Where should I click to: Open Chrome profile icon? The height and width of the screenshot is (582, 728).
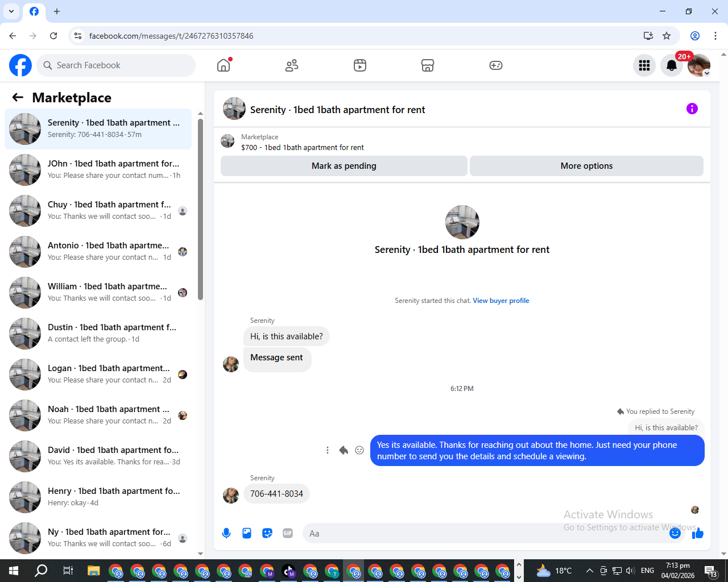click(x=695, y=36)
